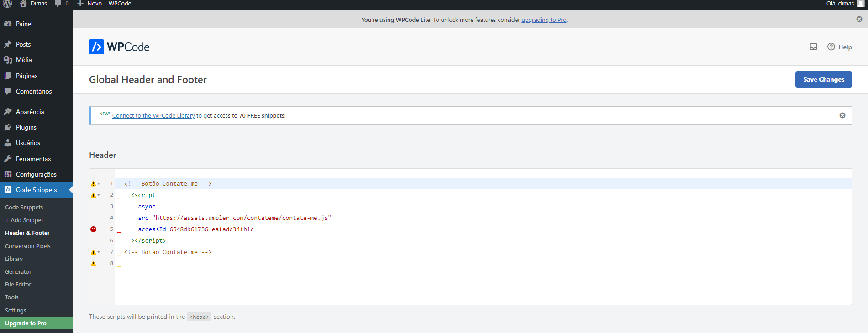Open the Code Snippets submenu list
The height and width of the screenshot is (333, 868).
coord(24,207)
